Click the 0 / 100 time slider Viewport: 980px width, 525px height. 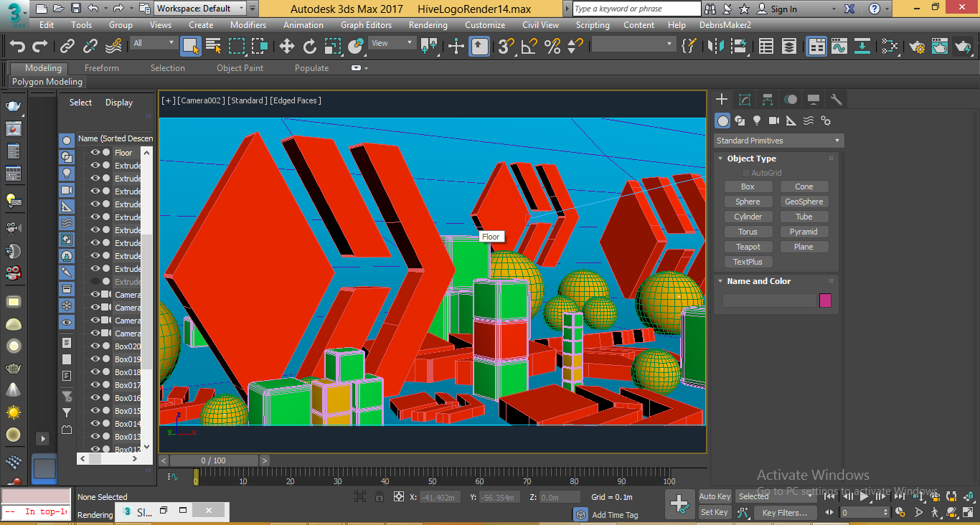(214, 460)
